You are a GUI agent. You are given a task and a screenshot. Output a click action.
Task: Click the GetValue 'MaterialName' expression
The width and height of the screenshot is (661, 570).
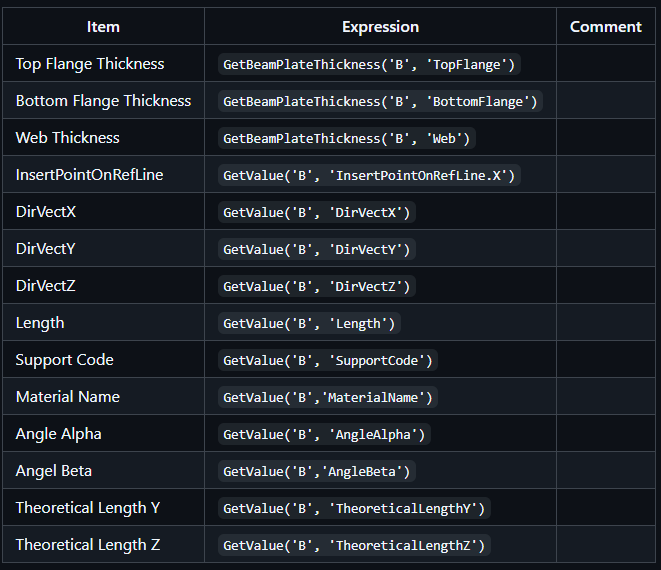coord(328,398)
